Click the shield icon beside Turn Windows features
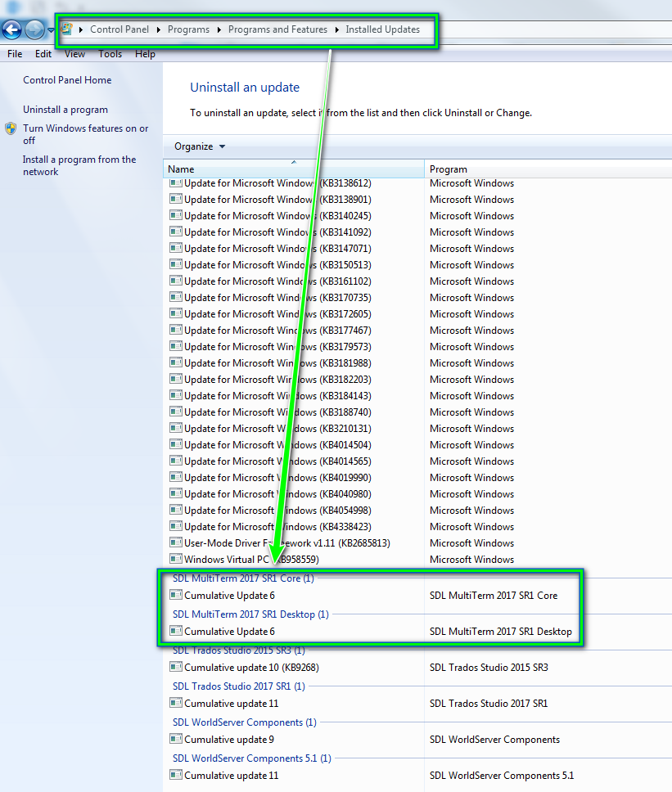Screen dimensions: 672x792 (x=11, y=128)
